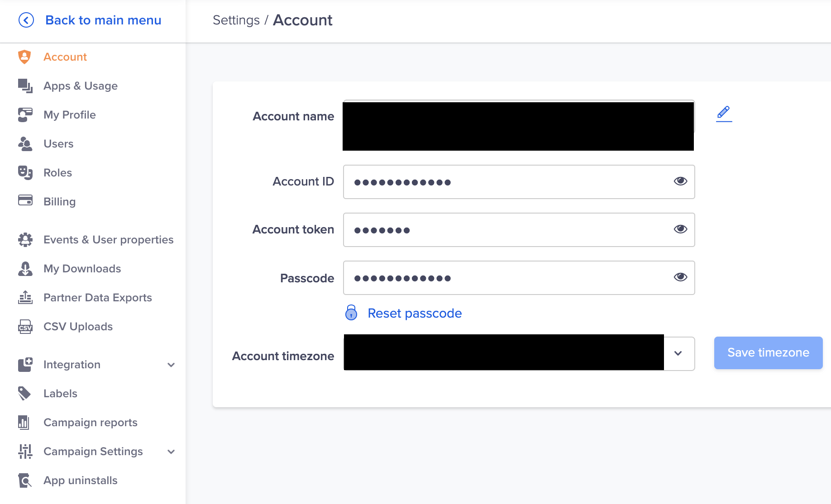This screenshot has width=831, height=504.
Task: Select the Account icon in the sidebar
Action: tap(24, 57)
